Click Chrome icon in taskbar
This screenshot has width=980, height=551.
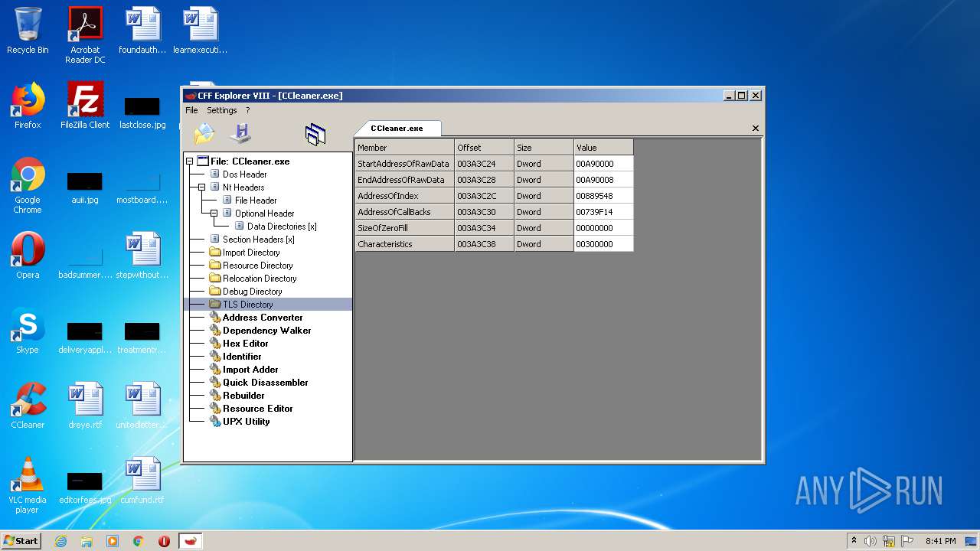tap(139, 541)
